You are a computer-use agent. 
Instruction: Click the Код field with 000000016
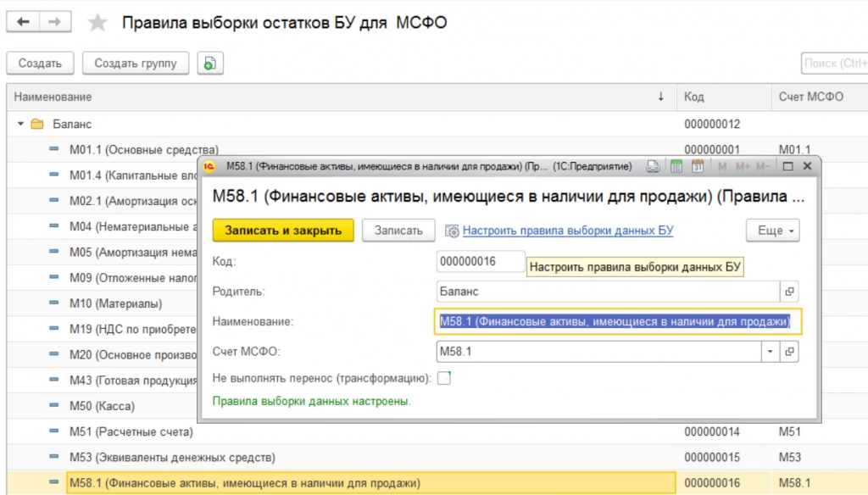(481, 261)
